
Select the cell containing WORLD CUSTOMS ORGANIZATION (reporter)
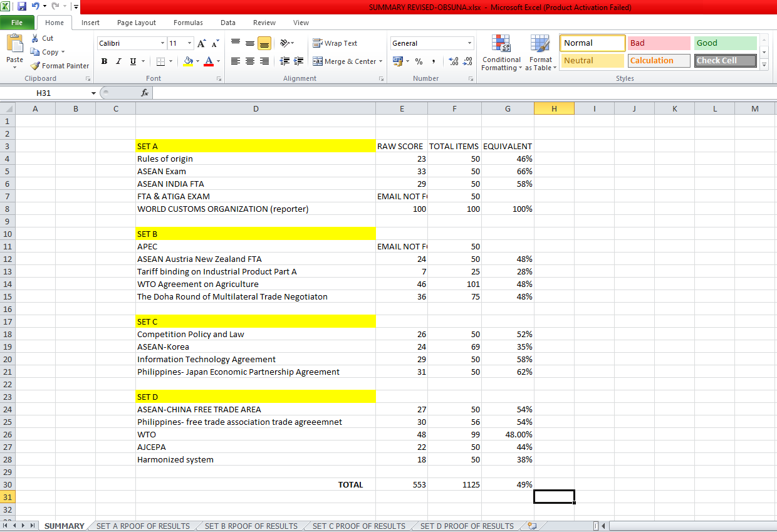click(256, 209)
